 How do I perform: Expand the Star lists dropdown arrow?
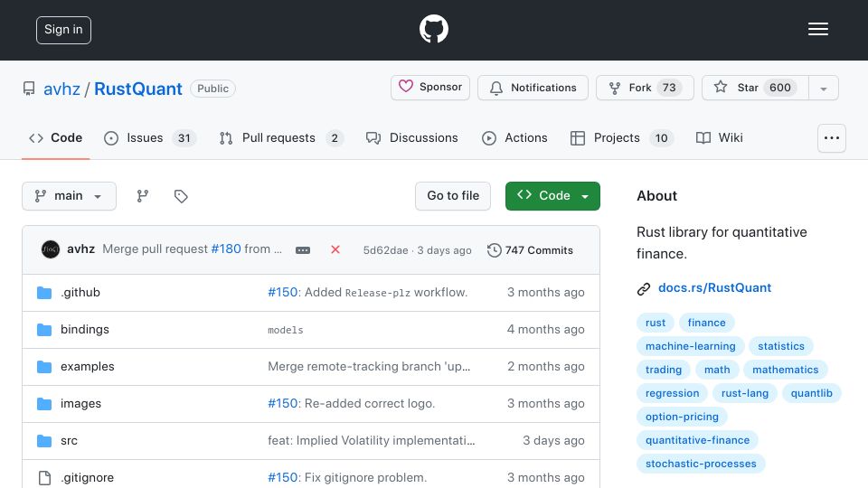[823, 88]
